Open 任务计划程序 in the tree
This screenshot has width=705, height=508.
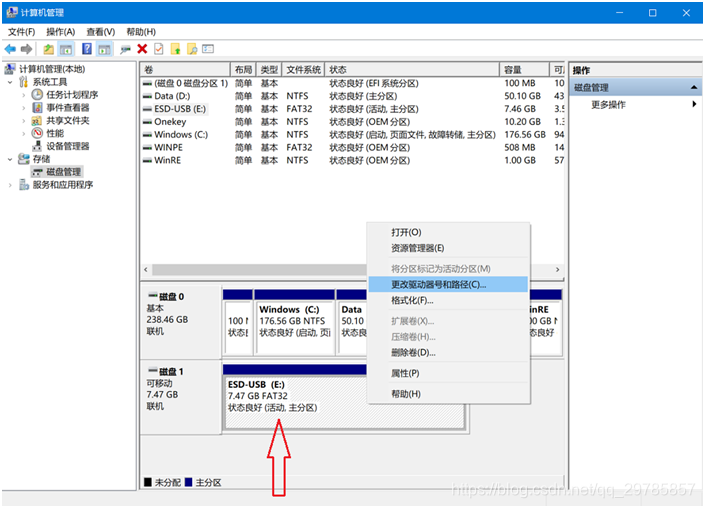coord(72,95)
